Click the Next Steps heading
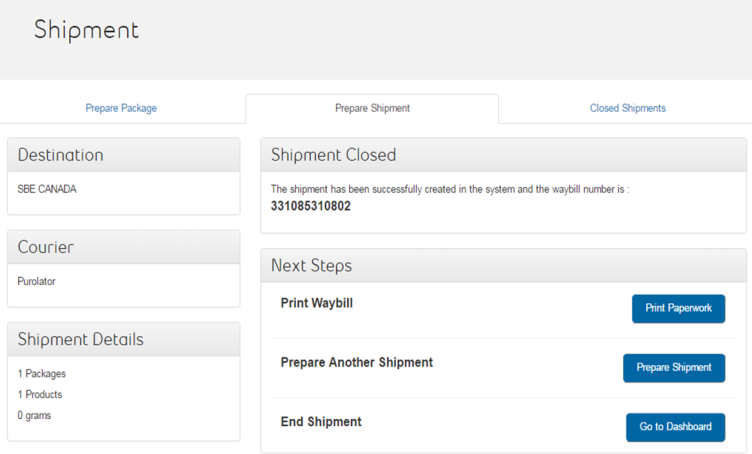752x454 pixels. 311,265
